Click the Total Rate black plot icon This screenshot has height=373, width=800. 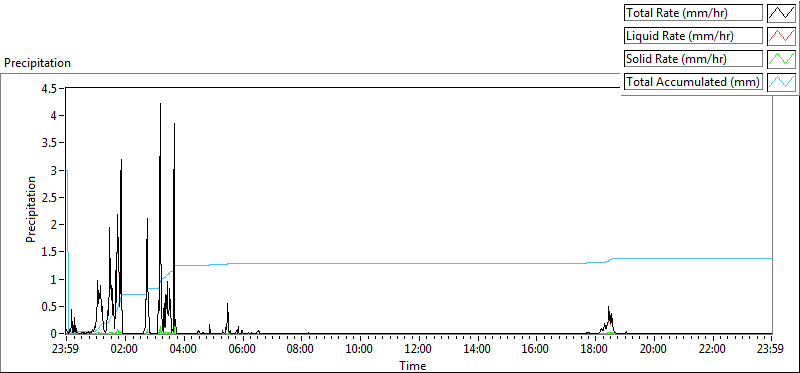click(782, 13)
